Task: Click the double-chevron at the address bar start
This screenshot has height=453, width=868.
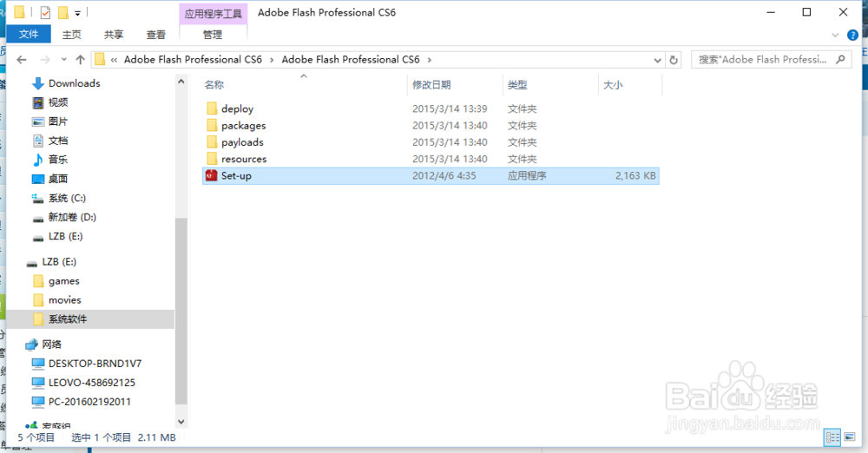Action: [x=114, y=60]
